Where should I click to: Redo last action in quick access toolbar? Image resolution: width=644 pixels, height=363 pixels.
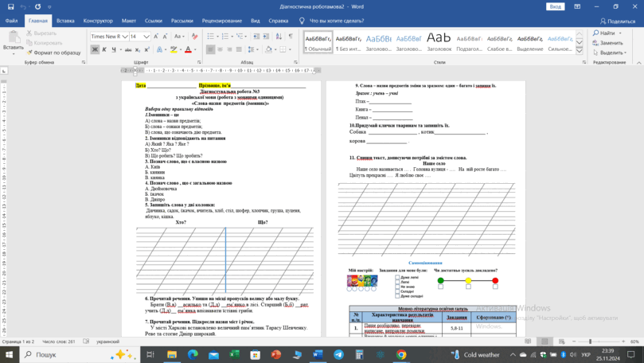(37, 6)
